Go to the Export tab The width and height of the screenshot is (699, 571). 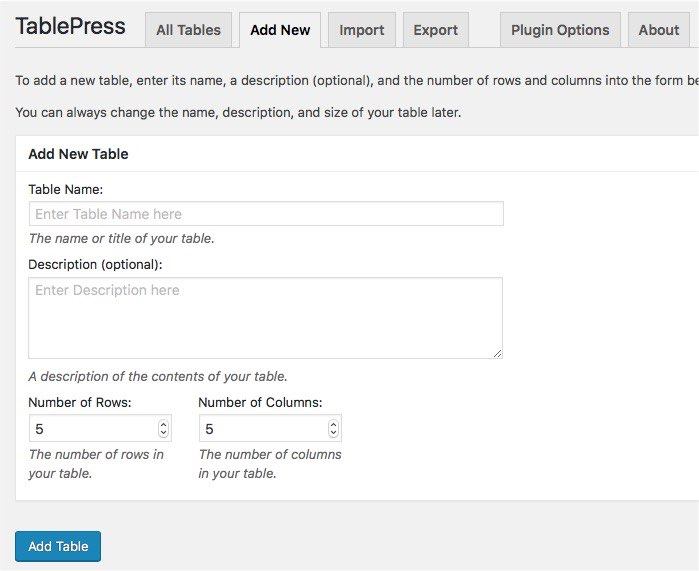click(435, 30)
